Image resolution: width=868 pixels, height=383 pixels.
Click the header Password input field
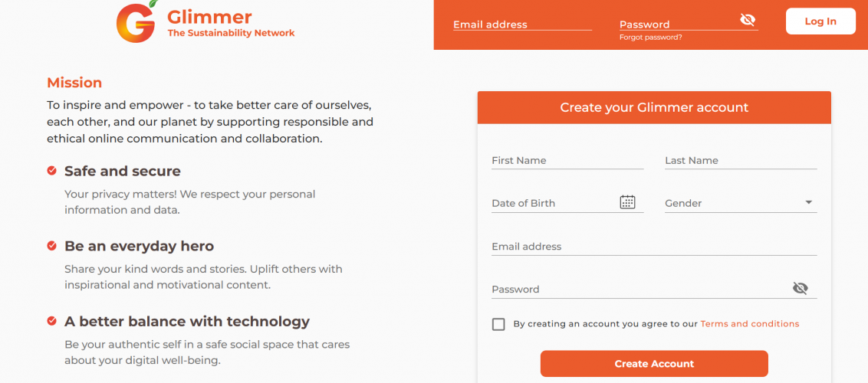click(x=675, y=25)
